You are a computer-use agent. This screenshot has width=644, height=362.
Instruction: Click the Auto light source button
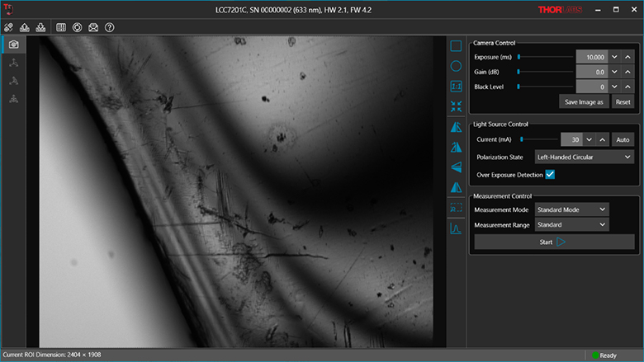point(623,139)
